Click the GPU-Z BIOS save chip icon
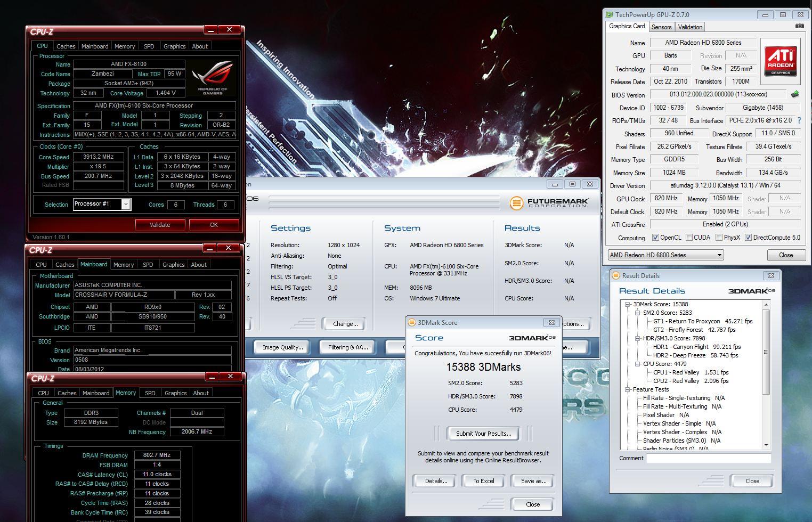 coord(795,94)
